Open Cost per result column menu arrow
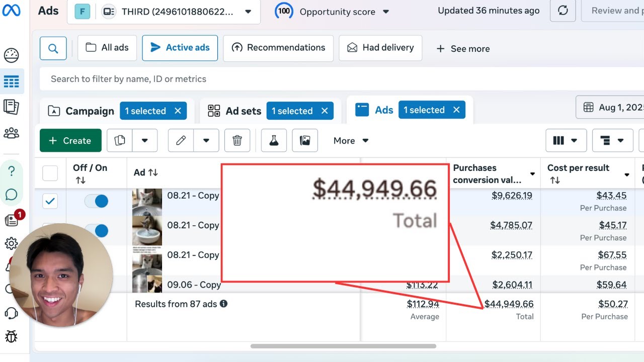This screenshot has width=644, height=362. [627, 174]
